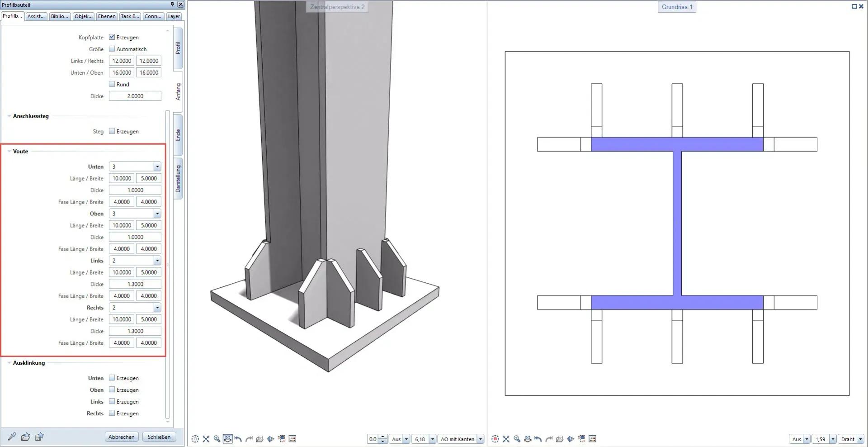Screen dimensions: 868x447
Task: Open the Voute Unten count dropdown
Action: click(157, 166)
